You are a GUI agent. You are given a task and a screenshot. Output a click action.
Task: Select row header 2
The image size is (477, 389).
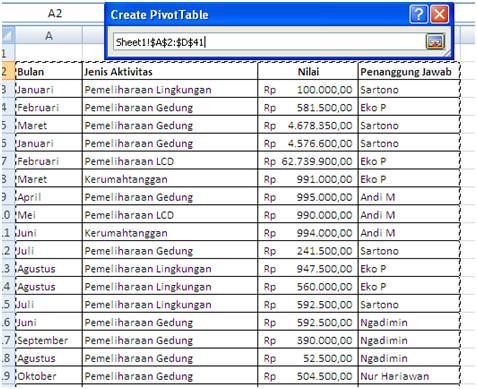coord(8,72)
